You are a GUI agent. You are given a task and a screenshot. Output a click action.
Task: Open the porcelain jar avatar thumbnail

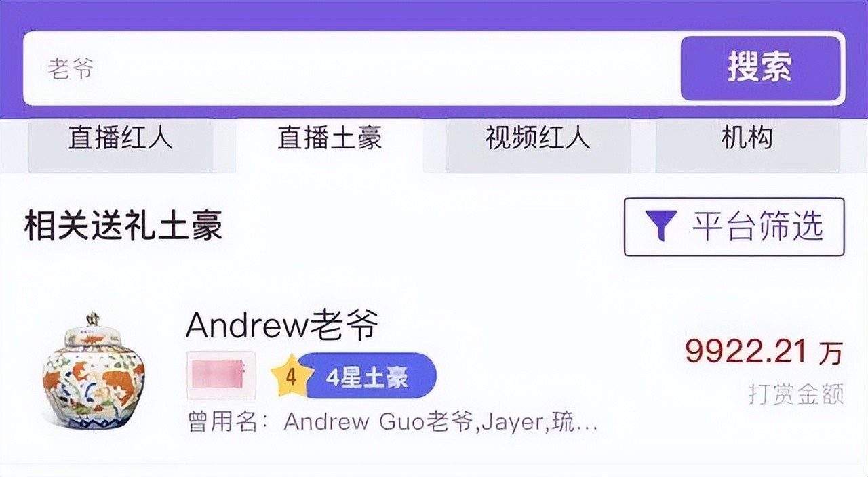93,371
